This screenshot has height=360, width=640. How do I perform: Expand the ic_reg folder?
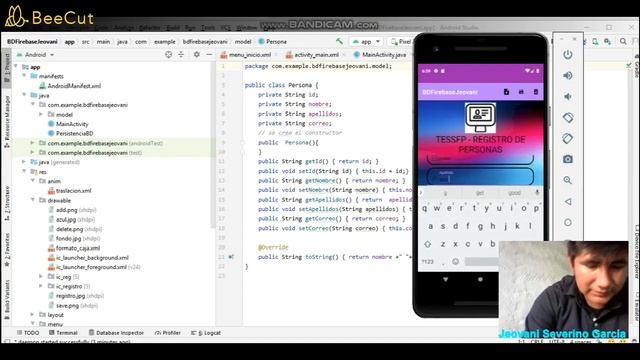pyautogui.click(x=41, y=276)
